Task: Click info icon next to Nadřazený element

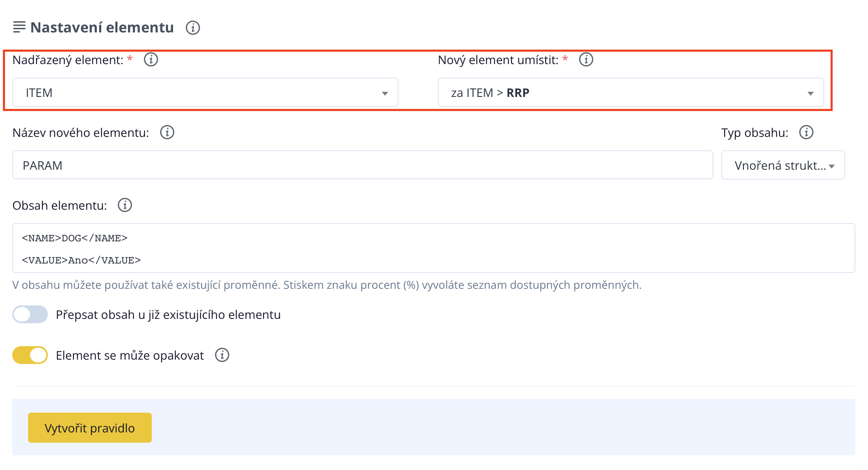Action: pyautogui.click(x=151, y=60)
